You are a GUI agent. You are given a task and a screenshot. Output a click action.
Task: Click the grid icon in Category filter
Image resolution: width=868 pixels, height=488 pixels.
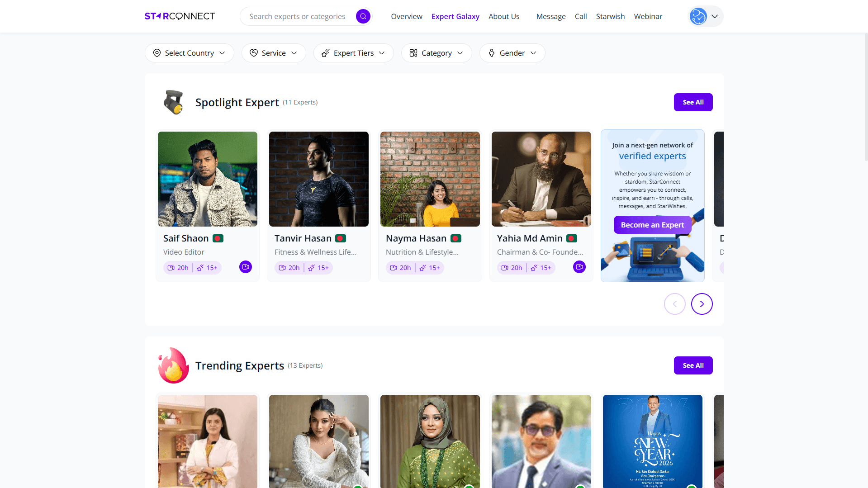[413, 53]
